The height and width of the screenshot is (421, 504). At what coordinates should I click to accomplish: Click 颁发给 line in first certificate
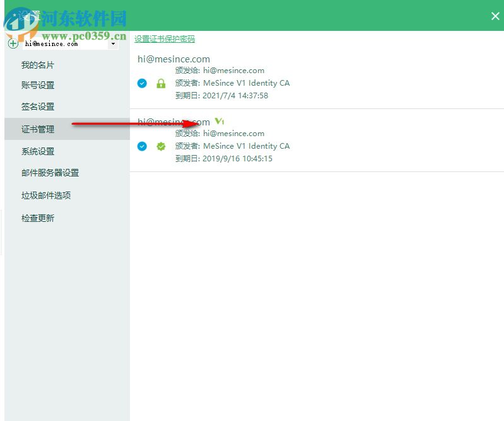pos(220,71)
